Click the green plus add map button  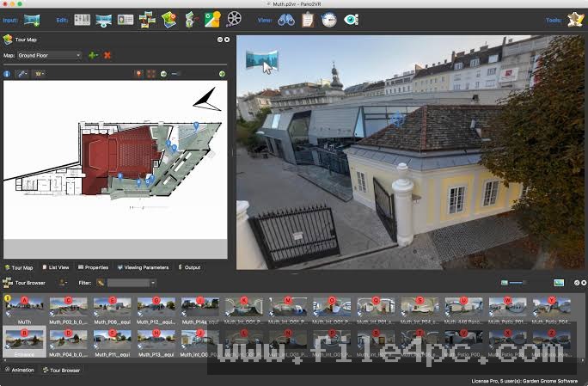(x=94, y=56)
